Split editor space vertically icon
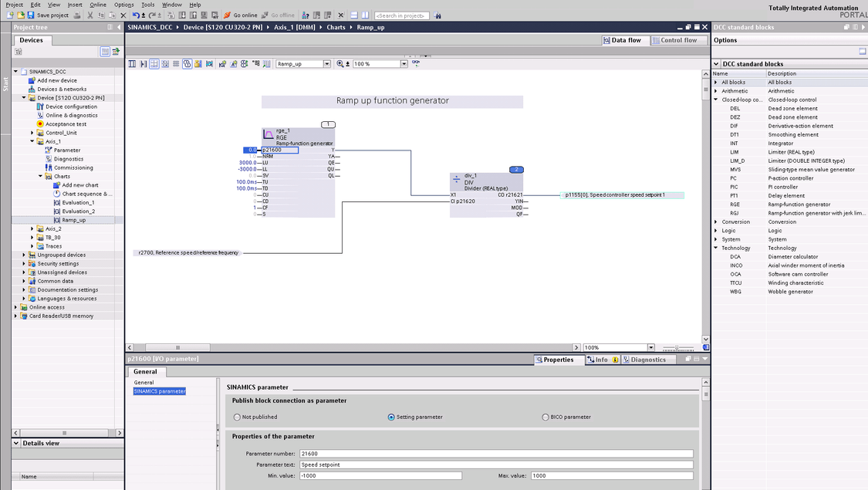Screen dimensions: 868x490 pyautogui.click(x=365, y=15)
